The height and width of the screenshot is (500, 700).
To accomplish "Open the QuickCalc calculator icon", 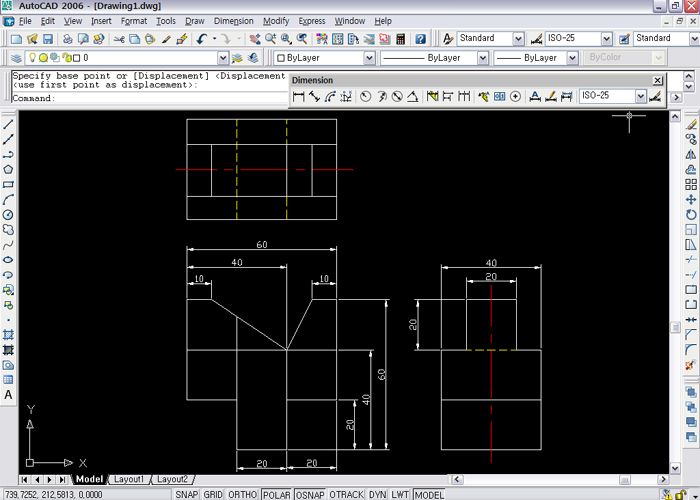I will pyautogui.click(x=400, y=39).
